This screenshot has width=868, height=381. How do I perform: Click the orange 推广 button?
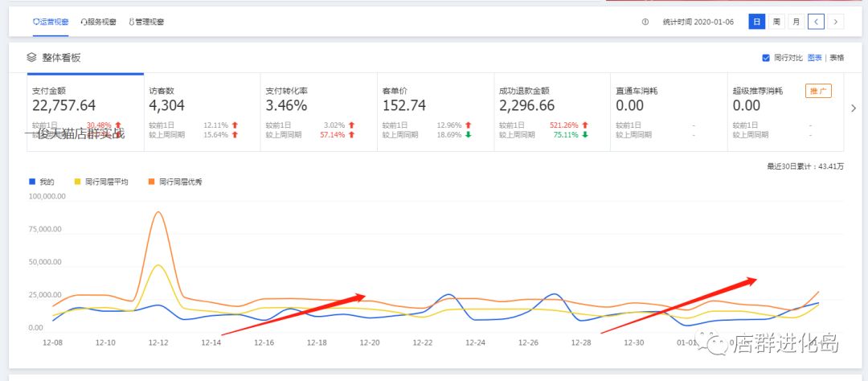[818, 92]
